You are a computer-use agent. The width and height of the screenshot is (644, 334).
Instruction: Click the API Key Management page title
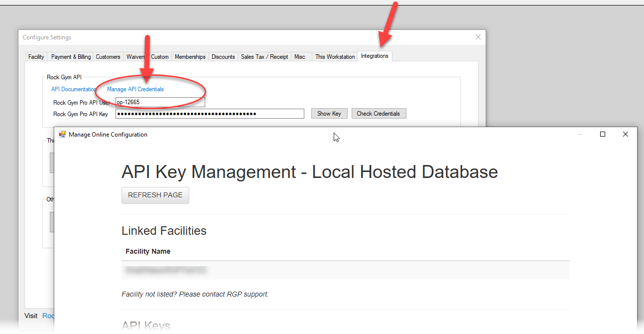pyautogui.click(x=310, y=172)
